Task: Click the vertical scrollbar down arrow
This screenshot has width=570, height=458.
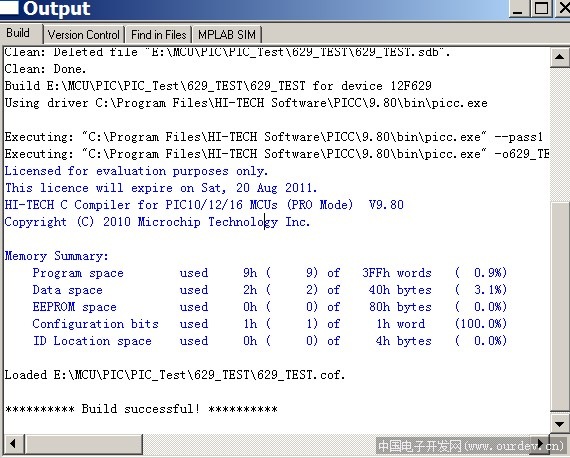Action: 560,423
